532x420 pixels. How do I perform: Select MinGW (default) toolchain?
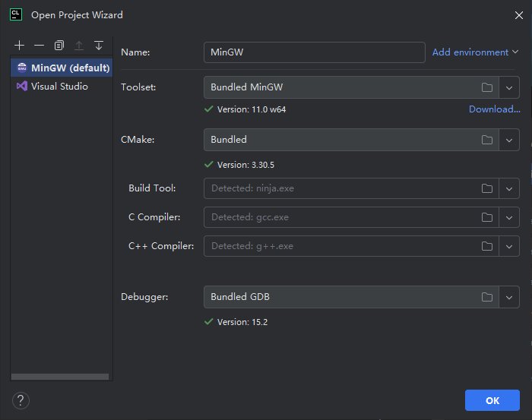pos(62,68)
